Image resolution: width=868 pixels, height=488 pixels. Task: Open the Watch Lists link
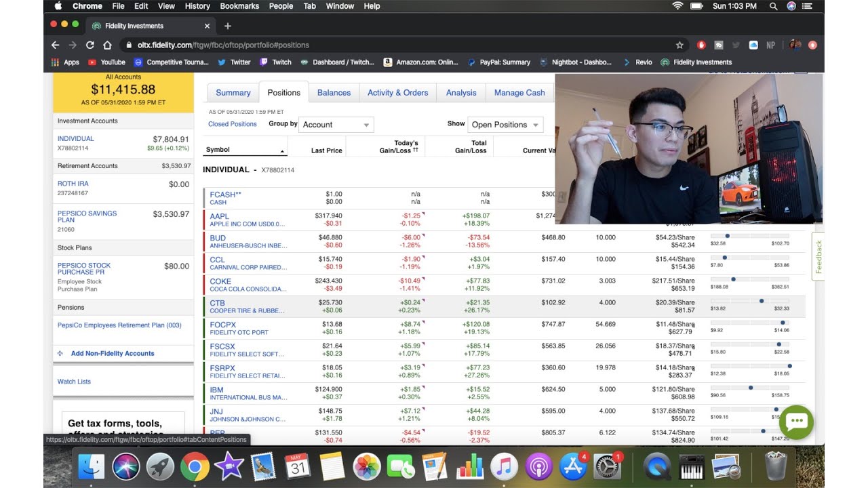point(74,382)
